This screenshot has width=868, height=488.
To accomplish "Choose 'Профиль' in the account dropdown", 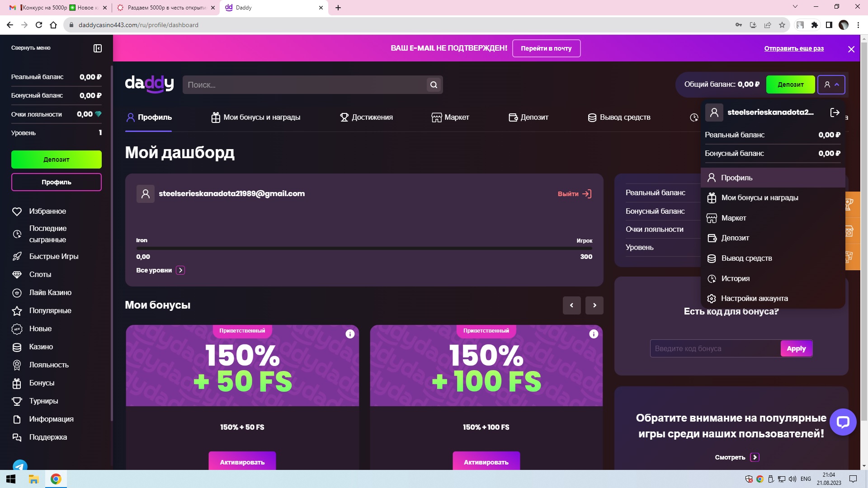I will [773, 178].
